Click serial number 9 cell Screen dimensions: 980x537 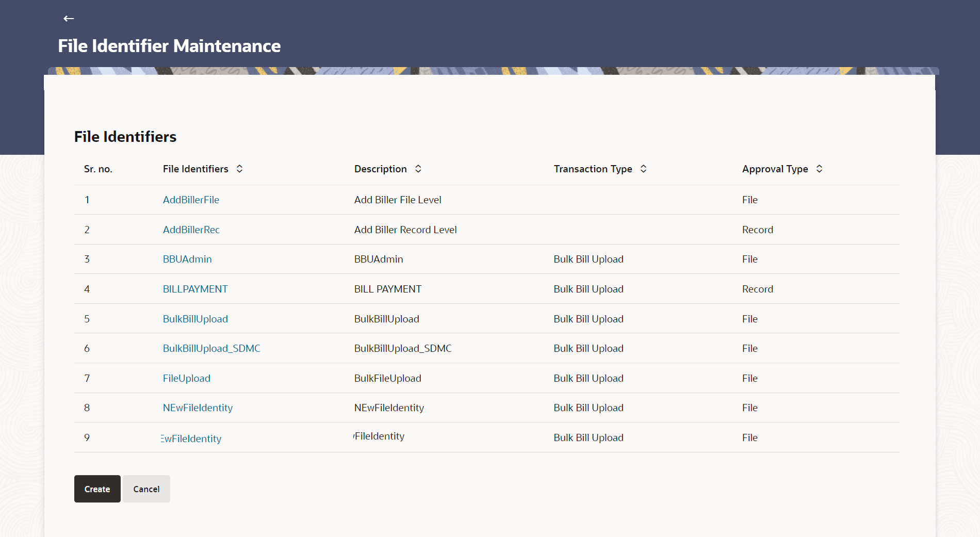click(x=87, y=437)
